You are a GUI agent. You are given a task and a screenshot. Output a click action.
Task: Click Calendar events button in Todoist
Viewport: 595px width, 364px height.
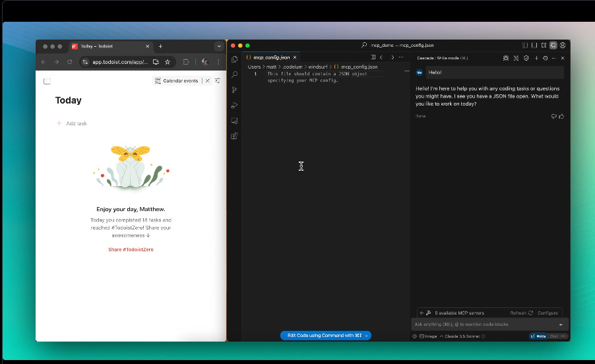point(176,80)
